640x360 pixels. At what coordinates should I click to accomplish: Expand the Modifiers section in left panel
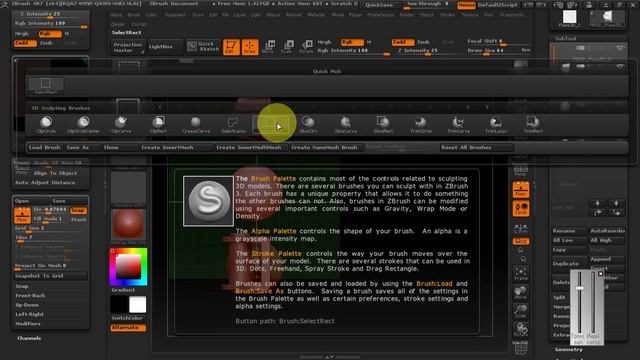(28, 324)
